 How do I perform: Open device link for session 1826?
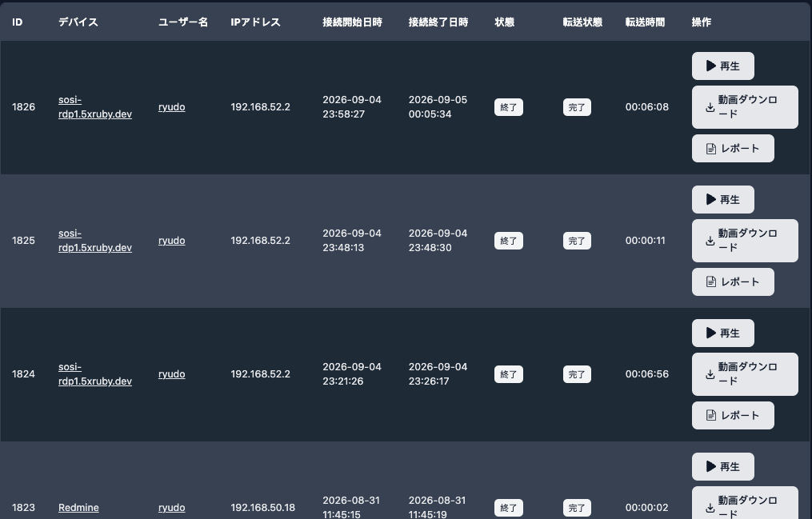click(94, 107)
